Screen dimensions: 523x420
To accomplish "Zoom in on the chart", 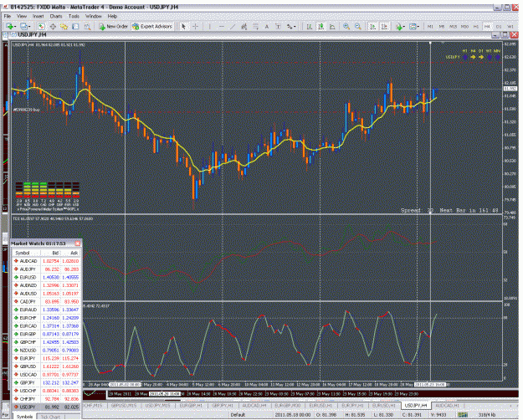I will click(346, 26).
